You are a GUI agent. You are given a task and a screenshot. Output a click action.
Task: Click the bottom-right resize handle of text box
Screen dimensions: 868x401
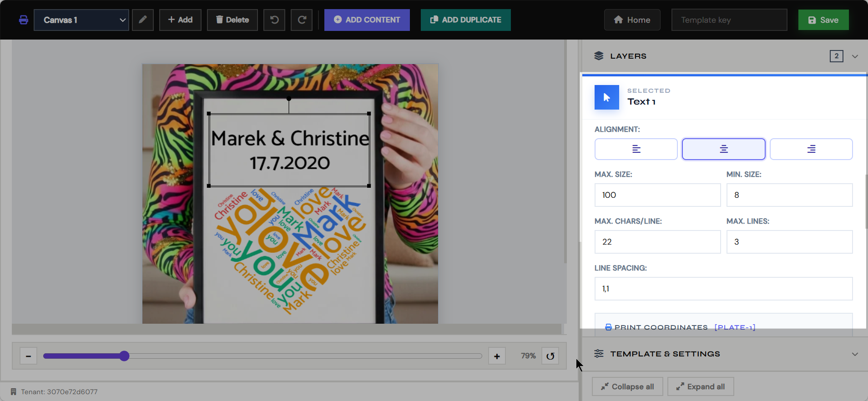click(x=369, y=185)
